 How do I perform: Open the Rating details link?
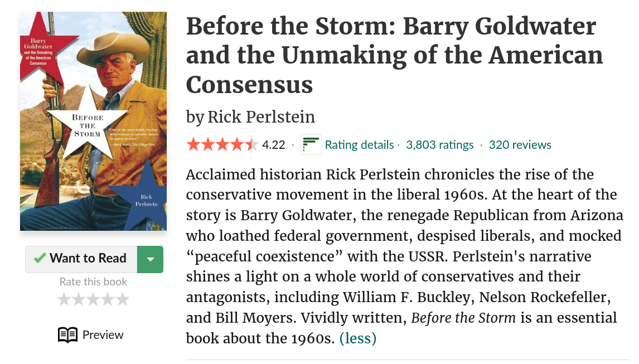[359, 145]
